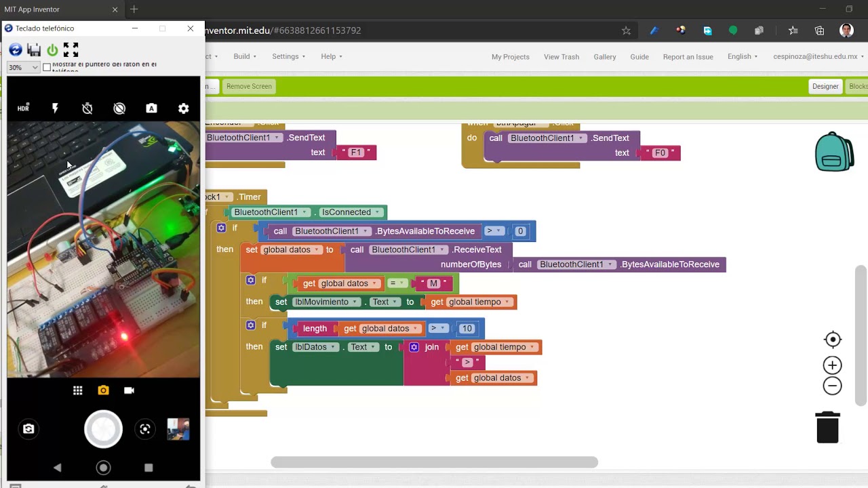The height and width of the screenshot is (488, 868).
Task: Open the Settings menu
Action: [289, 56]
